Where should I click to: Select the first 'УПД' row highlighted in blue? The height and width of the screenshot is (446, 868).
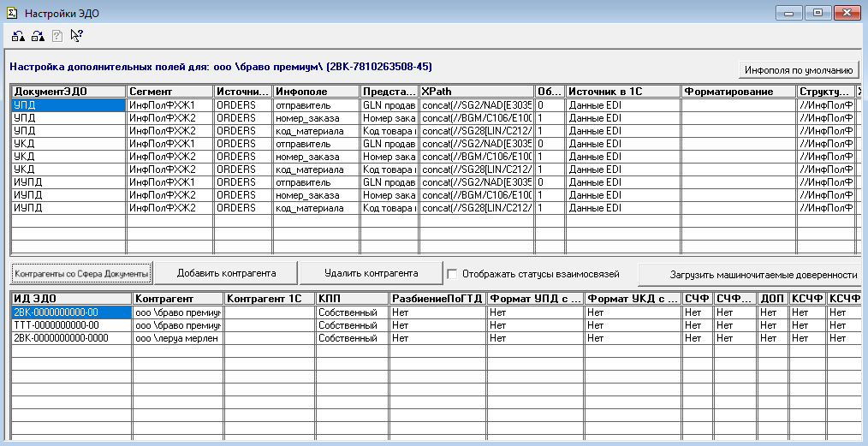coord(68,105)
